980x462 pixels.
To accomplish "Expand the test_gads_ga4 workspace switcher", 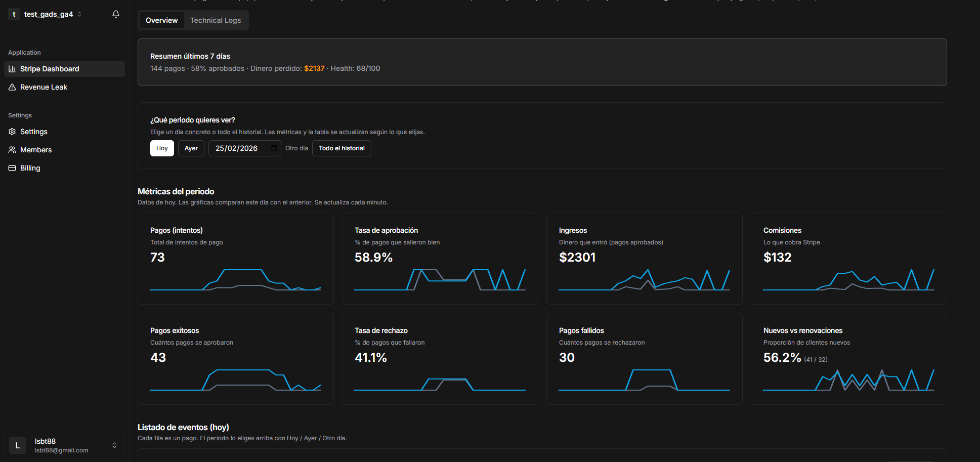I will (x=80, y=14).
